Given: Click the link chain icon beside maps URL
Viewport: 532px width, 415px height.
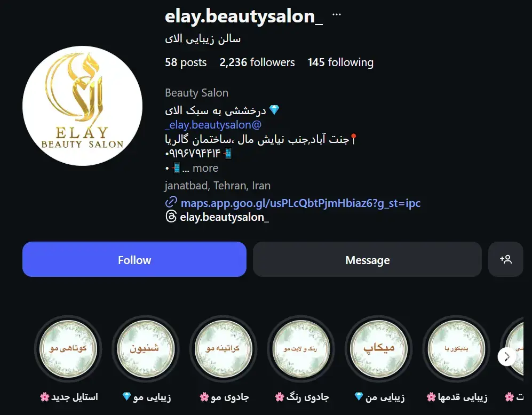Looking at the screenshot, I should pos(171,202).
